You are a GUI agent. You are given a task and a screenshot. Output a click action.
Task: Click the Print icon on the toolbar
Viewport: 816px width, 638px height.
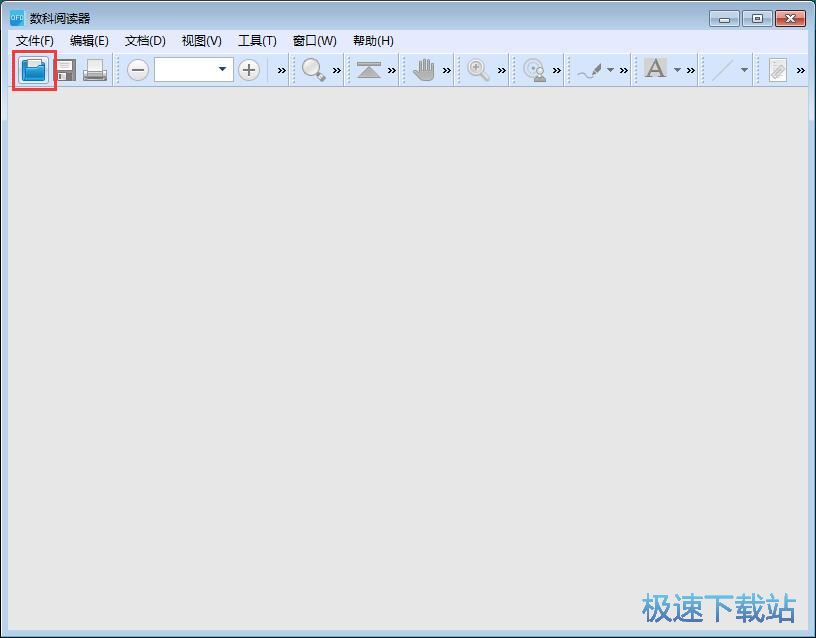point(95,70)
